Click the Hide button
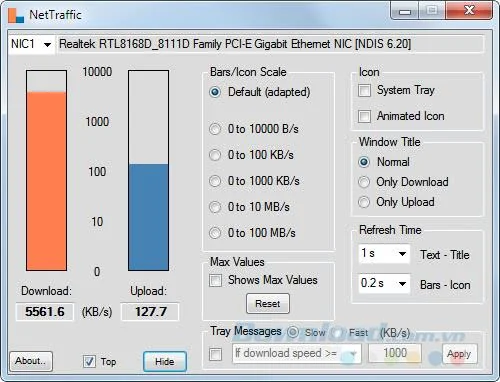Screen dimensions: 500x382 click(165, 361)
